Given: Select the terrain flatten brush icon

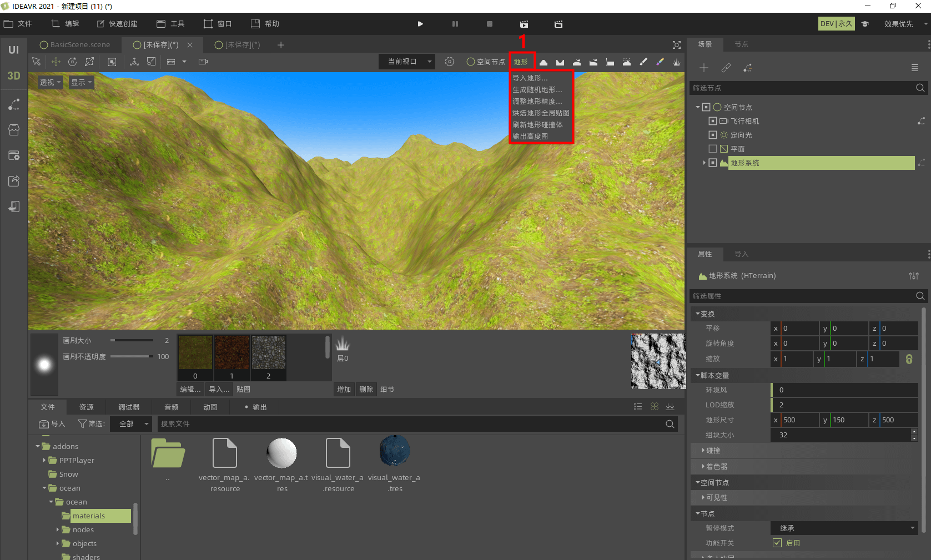Looking at the screenshot, I should pos(610,62).
